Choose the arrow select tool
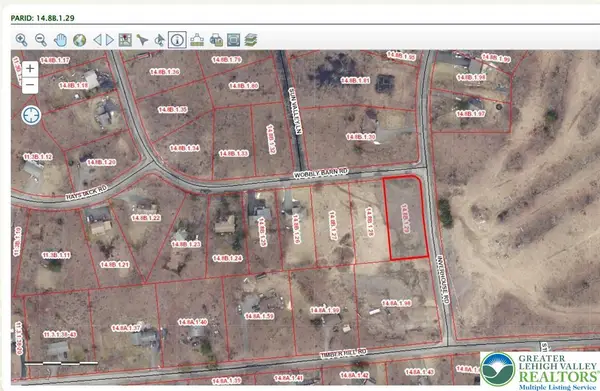This screenshot has width=600, height=391. [142, 40]
